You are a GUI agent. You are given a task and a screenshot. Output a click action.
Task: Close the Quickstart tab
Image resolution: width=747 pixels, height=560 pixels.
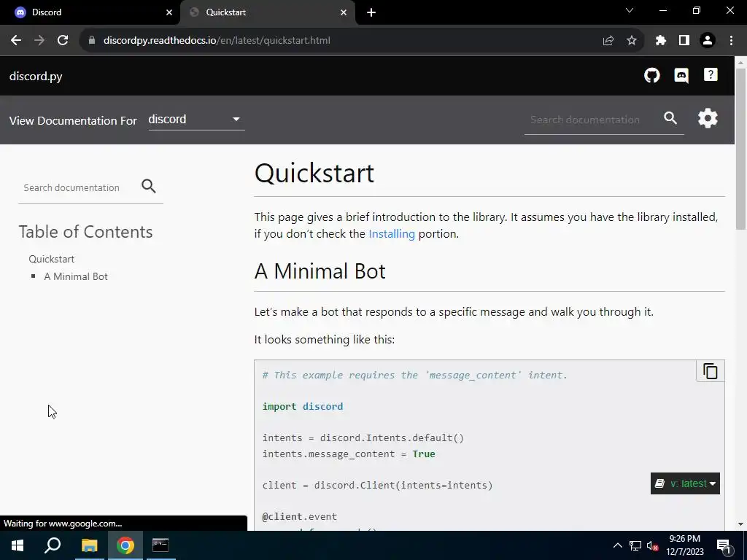[344, 12]
